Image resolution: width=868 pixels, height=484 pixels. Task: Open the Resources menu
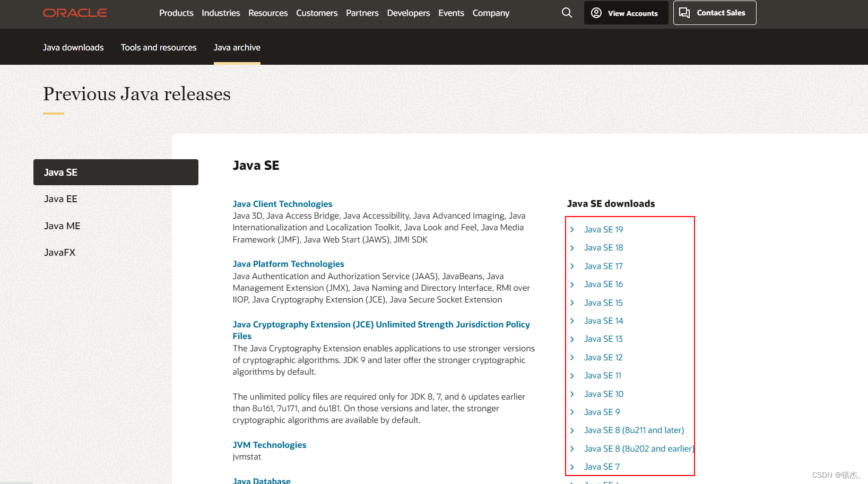pos(268,13)
